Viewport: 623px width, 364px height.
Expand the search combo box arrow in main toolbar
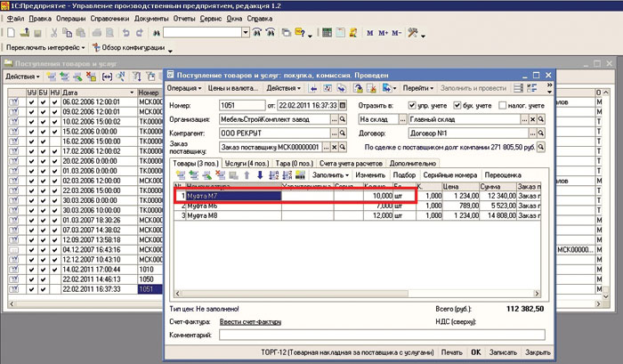pos(246,33)
